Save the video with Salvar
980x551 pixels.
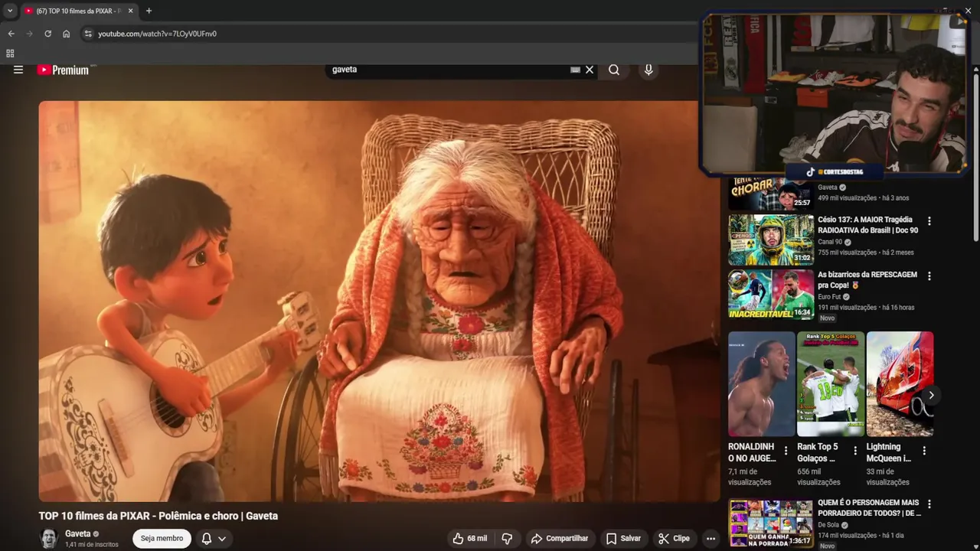pos(623,539)
